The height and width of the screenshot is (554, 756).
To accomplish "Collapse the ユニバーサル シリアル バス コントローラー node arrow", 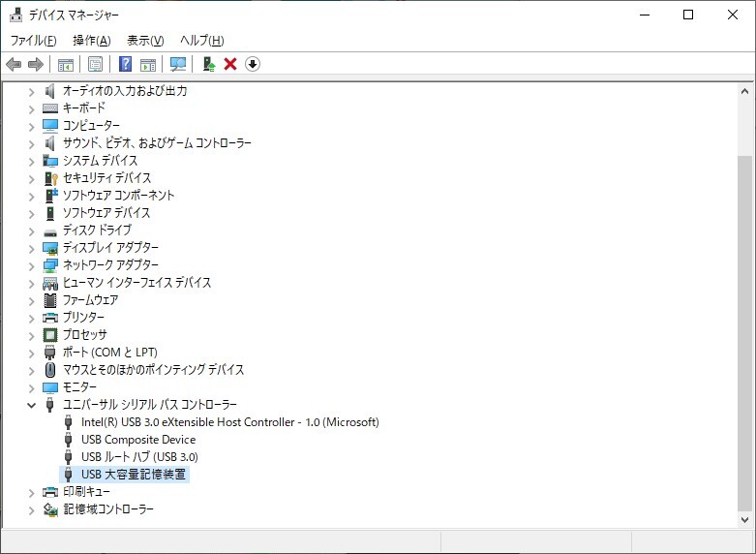I will (31, 405).
